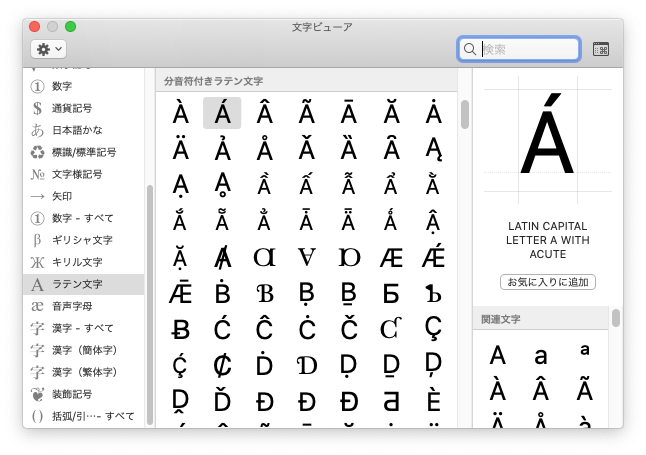The width and height of the screenshot is (646, 455).
Task: Click お気に入りに追加 button
Action: 548,282
